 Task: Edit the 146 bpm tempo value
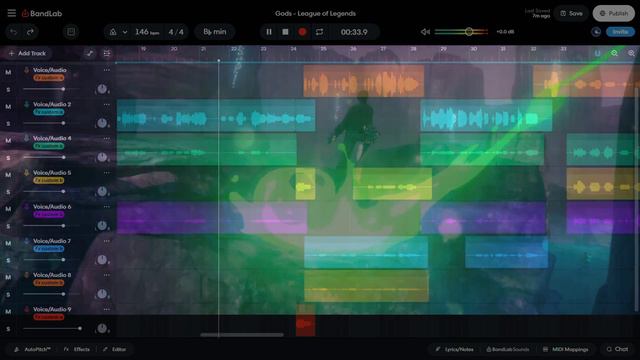click(x=147, y=32)
